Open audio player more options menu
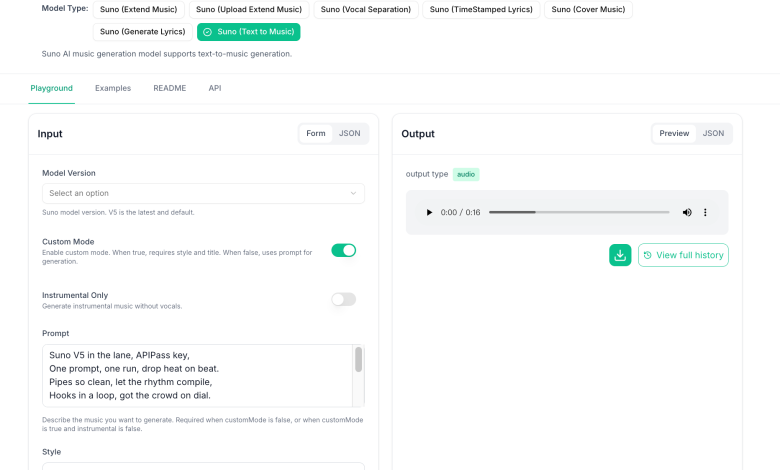The image size is (780, 470). pos(705,212)
